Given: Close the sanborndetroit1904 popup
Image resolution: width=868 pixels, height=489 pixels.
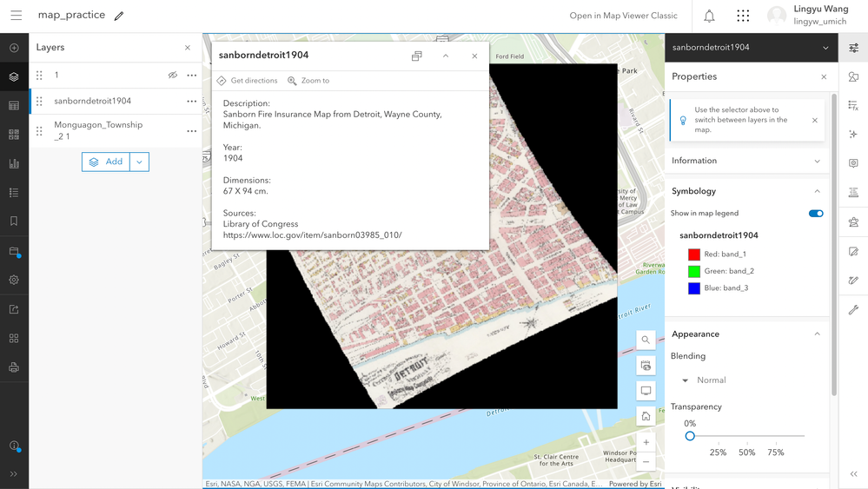Looking at the screenshot, I should point(474,56).
